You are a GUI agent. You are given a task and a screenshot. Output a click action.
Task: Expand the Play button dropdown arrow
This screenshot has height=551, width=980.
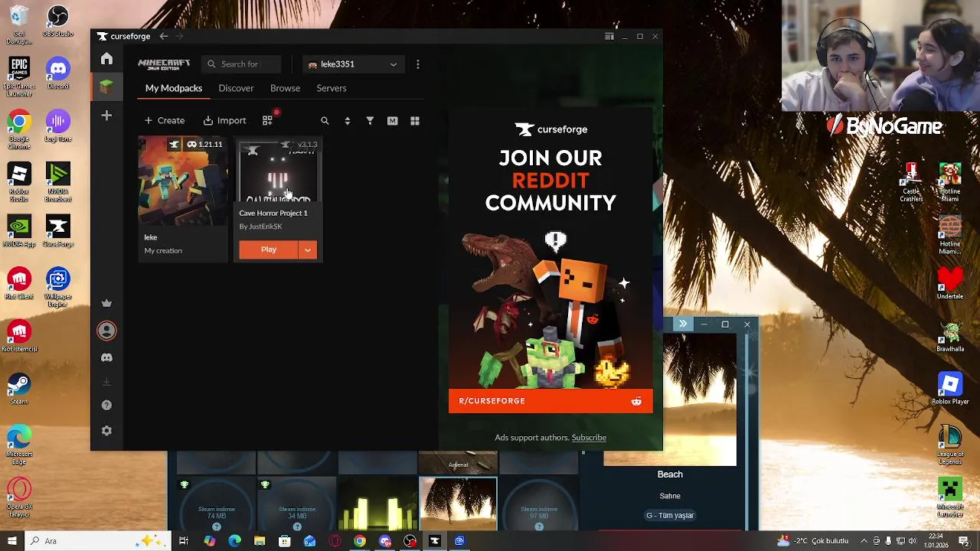pyautogui.click(x=308, y=249)
